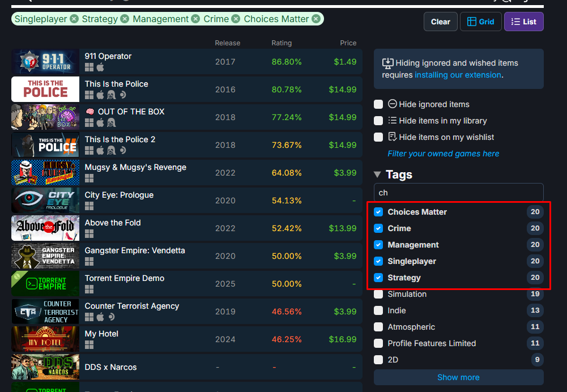Uncheck the Crime tag checkbox

point(378,228)
